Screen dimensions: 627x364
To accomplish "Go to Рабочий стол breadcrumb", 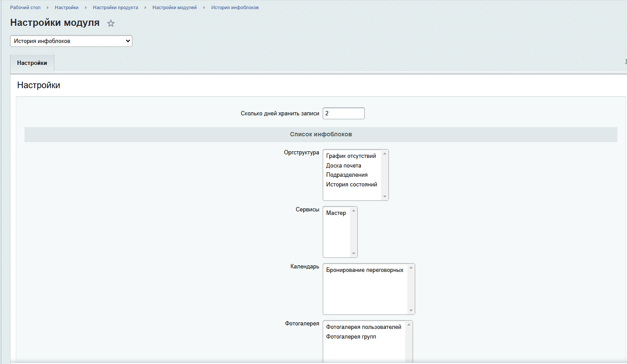I will click(25, 7).
